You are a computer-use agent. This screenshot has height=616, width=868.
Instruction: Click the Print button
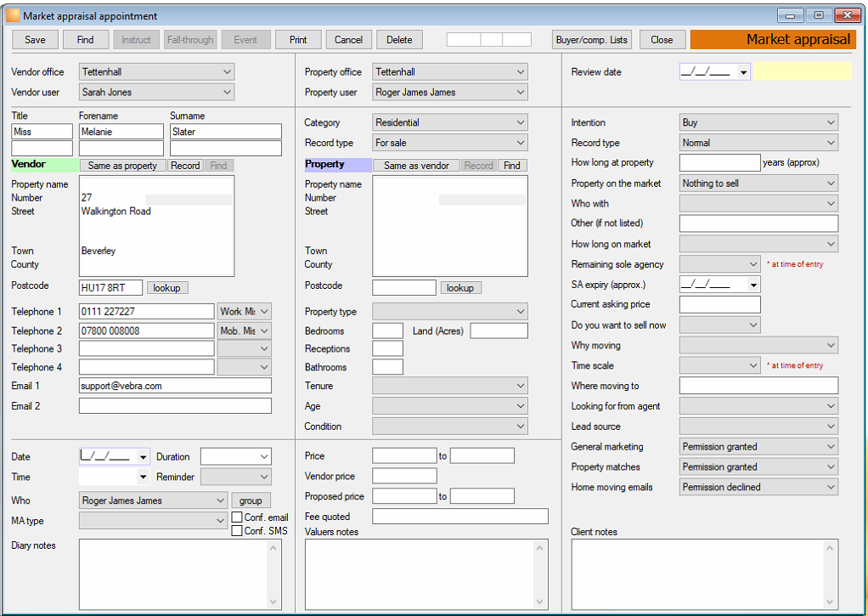(x=298, y=40)
